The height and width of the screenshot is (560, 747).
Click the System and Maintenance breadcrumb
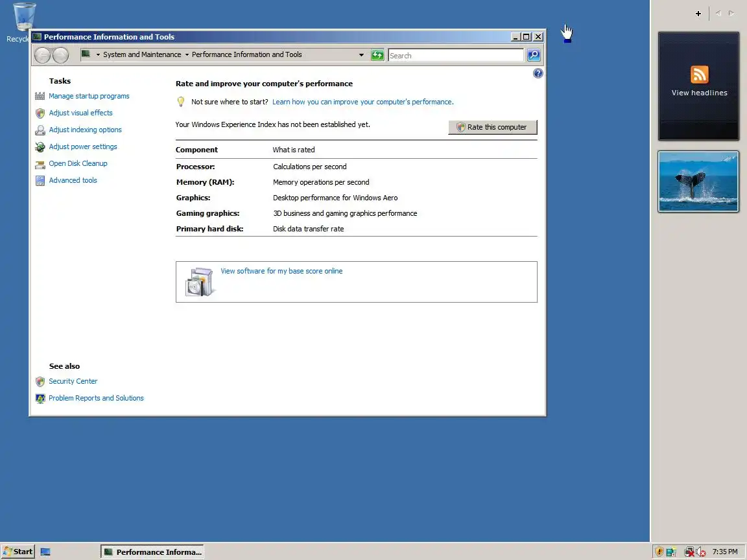(x=142, y=54)
